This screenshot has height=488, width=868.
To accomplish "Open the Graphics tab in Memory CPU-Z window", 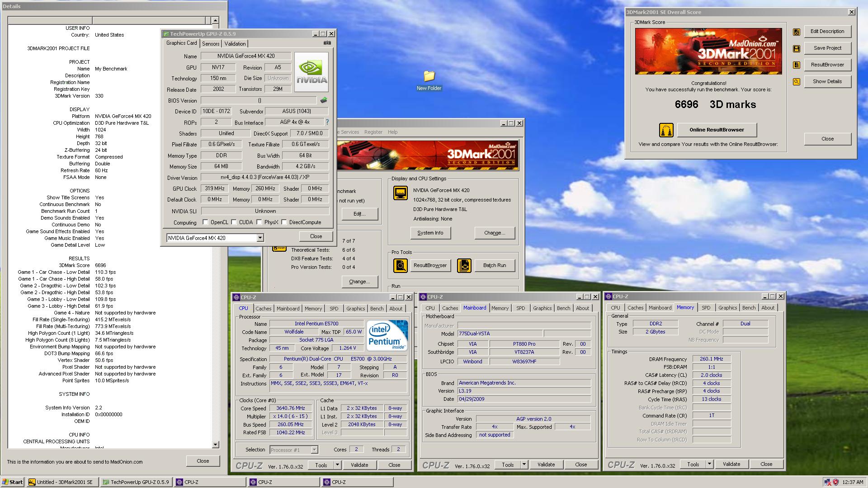I will pyautogui.click(x=728, y=308).
